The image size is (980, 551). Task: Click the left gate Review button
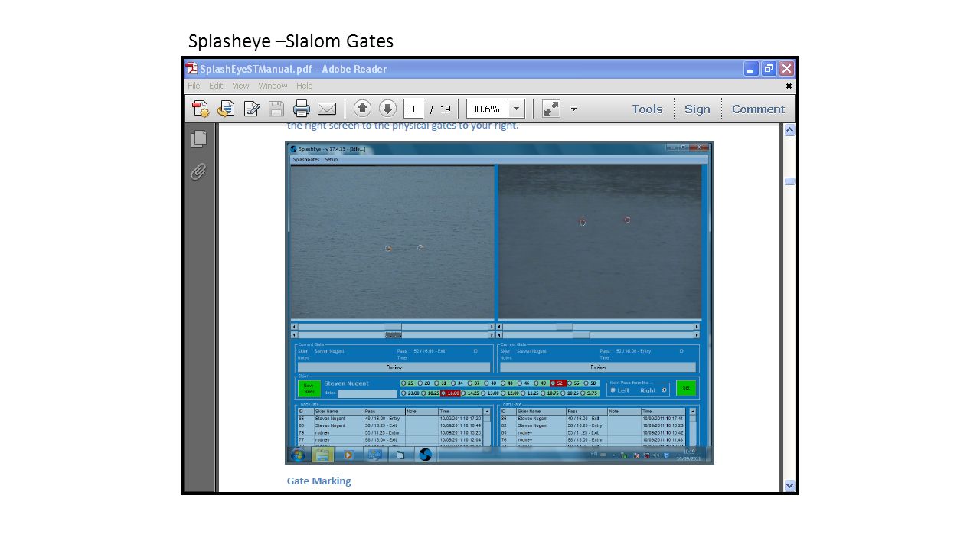tap(394, 367)
